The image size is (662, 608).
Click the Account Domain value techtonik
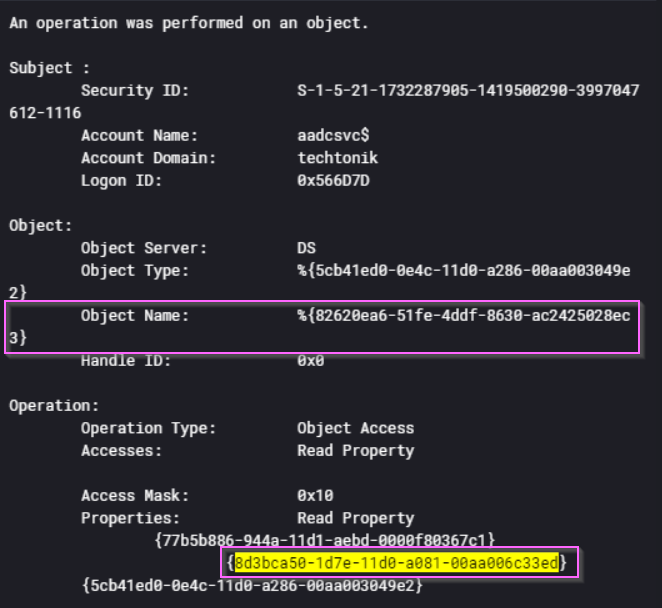coord(337,158)
